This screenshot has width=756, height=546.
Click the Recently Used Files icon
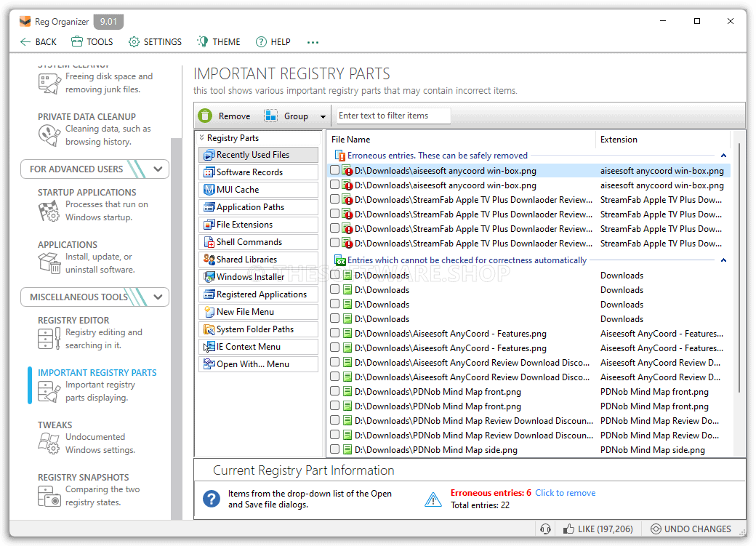[x=209, y=155]
